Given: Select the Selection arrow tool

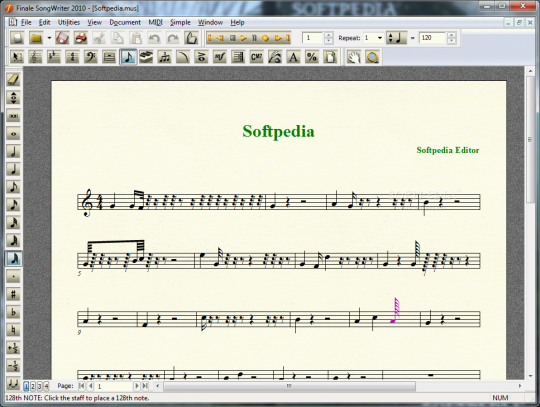Looking at the screenshot, I should pyautogui.click(x=17, y=57).
